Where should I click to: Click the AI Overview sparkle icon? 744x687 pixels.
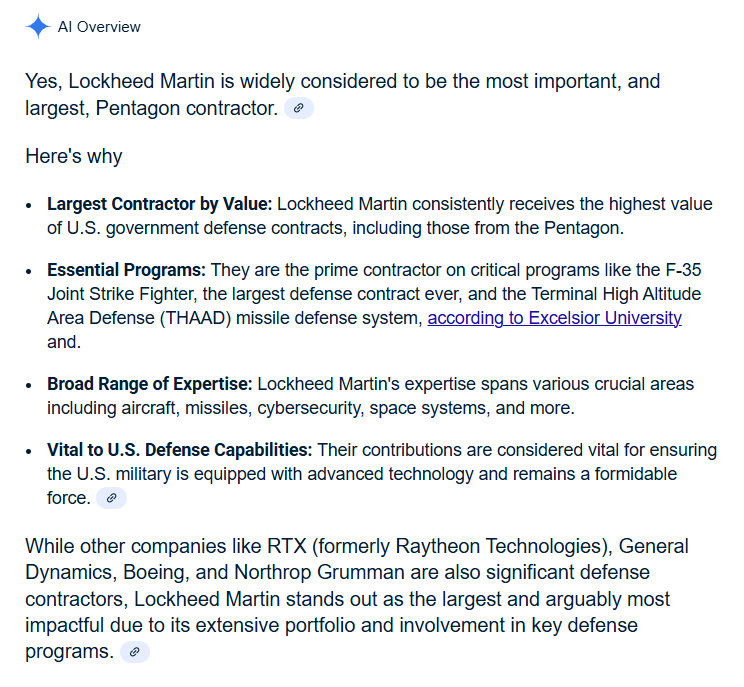37,27
